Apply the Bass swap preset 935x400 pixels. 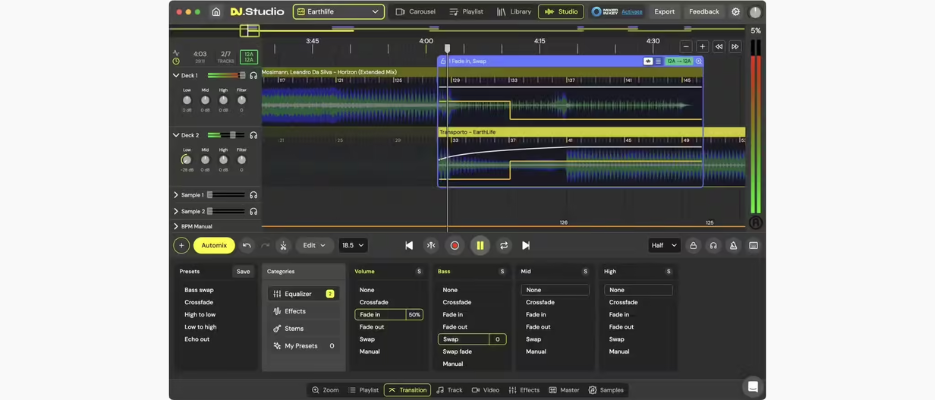click(x=199, y=290)
